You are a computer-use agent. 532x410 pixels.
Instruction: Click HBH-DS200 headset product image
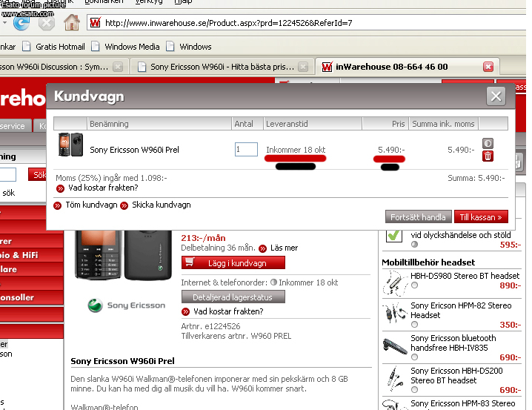point(393,379)
